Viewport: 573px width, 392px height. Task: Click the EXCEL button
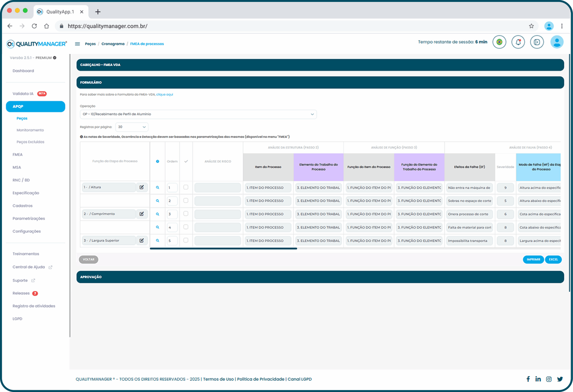553,260
